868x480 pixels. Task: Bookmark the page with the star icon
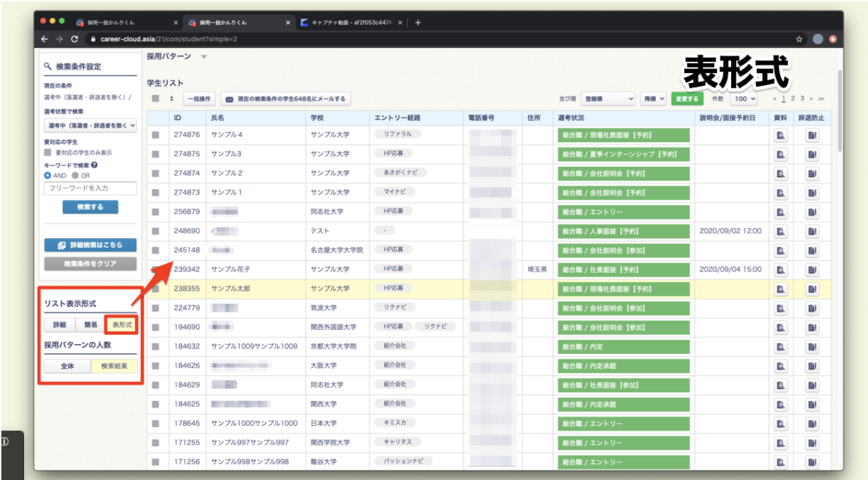[x=800, y=39]
